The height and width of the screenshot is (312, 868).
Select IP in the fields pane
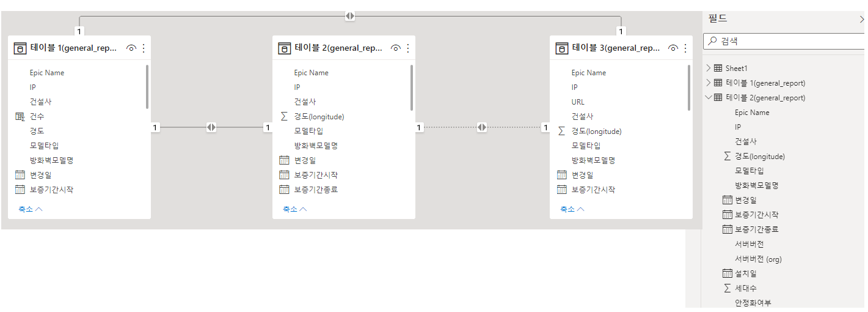point(738,127)
